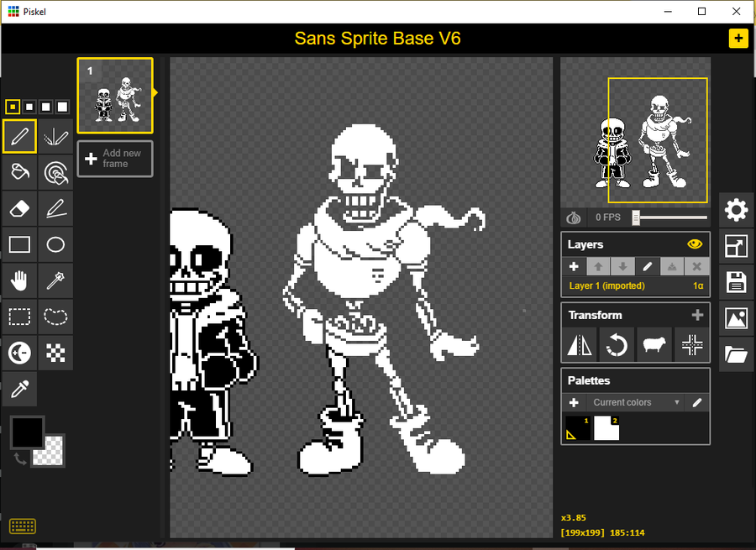Viewport: 756px width, 550px height.
Task: Open the Save floppy disk icon
Action: tap(736, 282)
